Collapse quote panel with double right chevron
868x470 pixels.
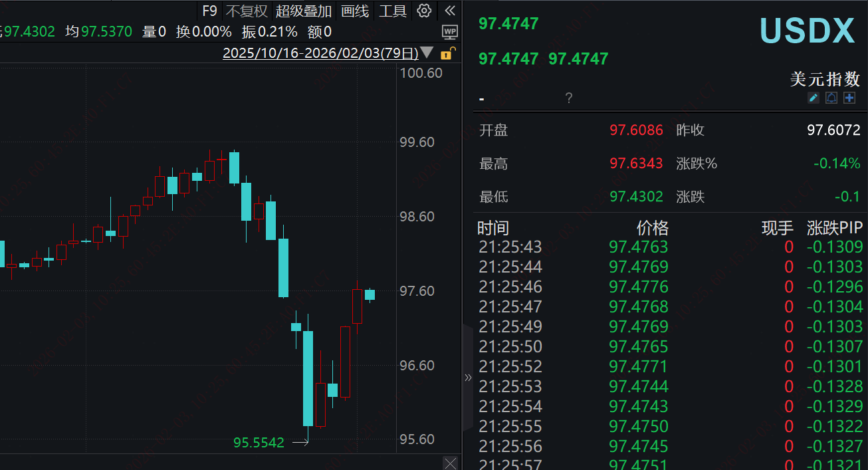[468, 378]
